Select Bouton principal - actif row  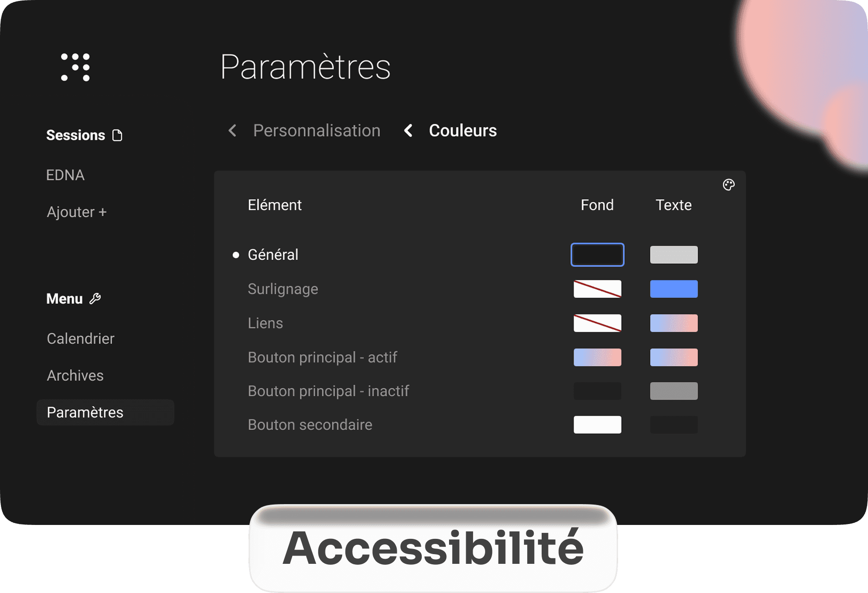point(322,357)
